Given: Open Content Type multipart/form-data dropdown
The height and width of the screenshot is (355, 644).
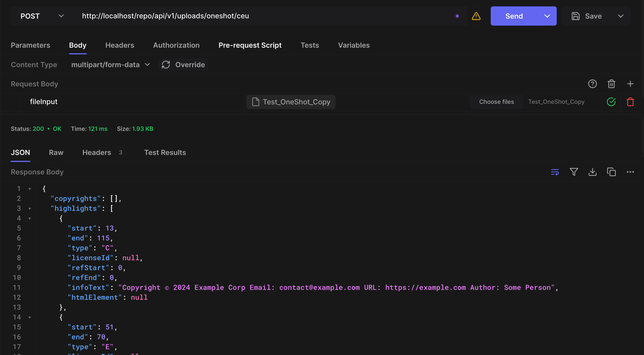Looking at the screenshot, I should (x=111, y=65).
